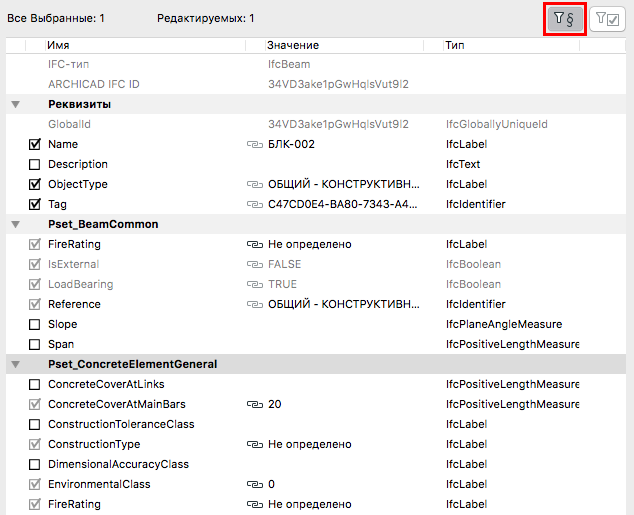This screenshot has height=515, width=634.
Task: Toggle the scheme filter button with section sign
Action: 565,18
